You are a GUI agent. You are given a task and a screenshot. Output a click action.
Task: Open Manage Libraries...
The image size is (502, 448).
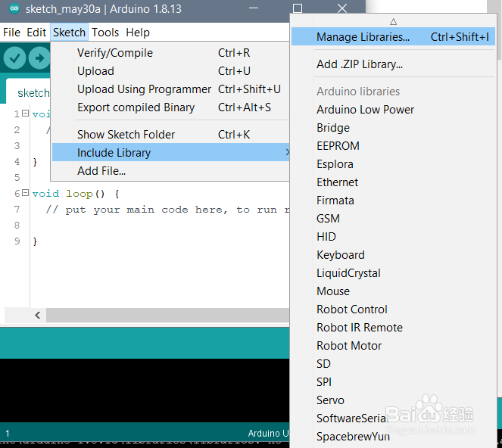pos(393,37)
